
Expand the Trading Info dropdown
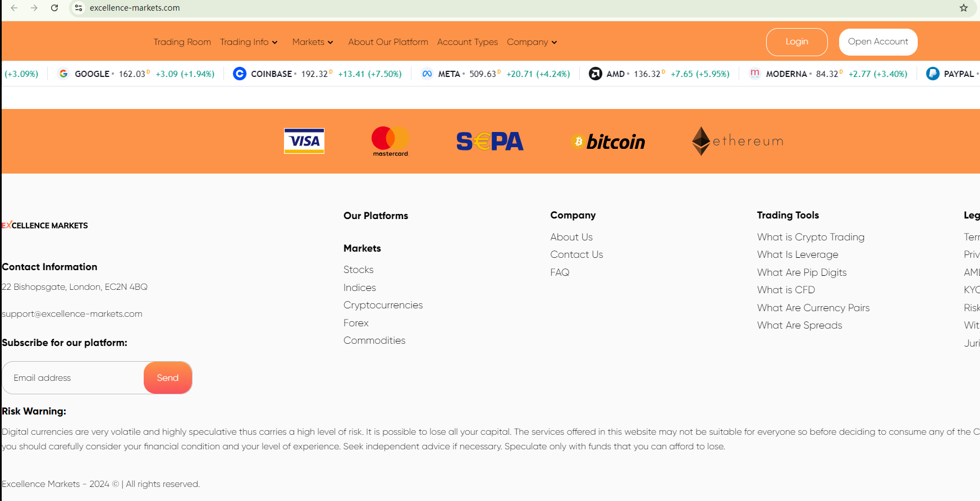click(x=249, y=42)
